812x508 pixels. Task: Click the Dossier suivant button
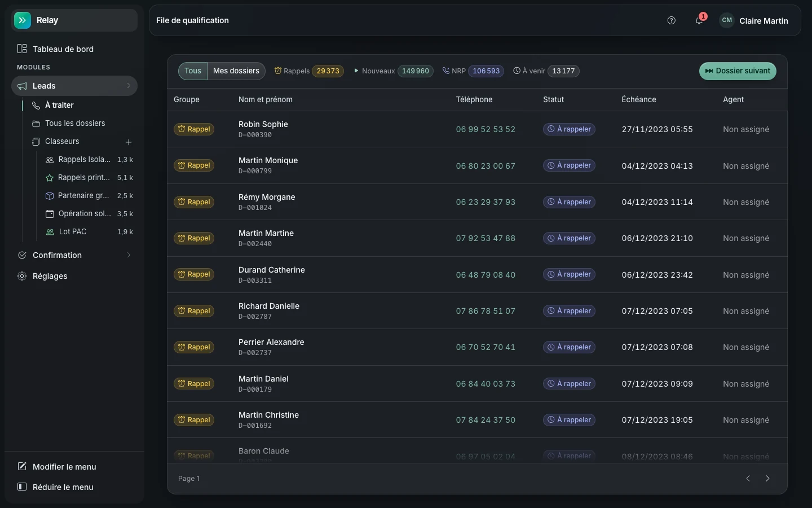tap(738, 71)
